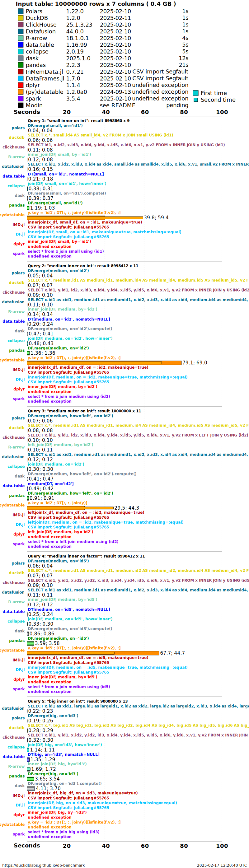
Task: Click the orange pydatatable bar in Query 1
Action: tap(85, 218)
